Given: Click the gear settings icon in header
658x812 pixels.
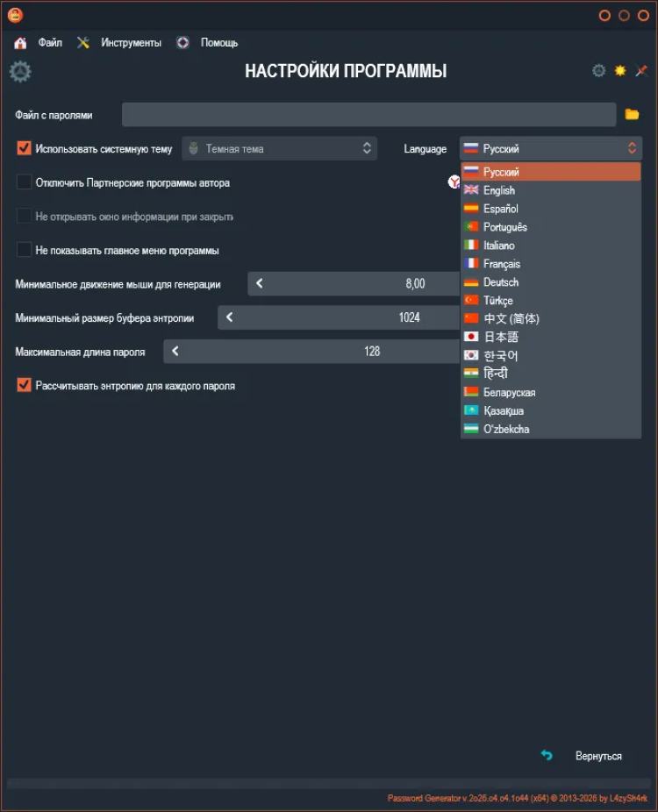Looking at the screenshot, I should tap(598, 71).
